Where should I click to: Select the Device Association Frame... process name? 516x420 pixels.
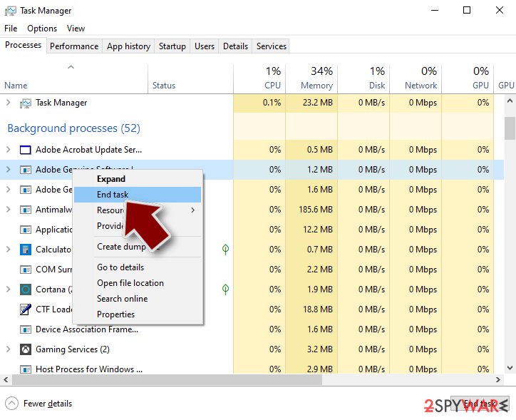[87, 329]
